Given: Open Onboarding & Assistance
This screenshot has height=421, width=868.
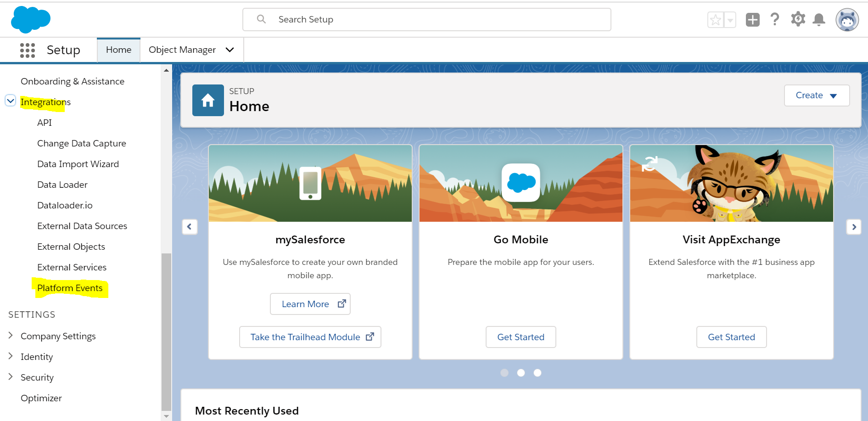Looking at the screenshot, I should [x=73, y=81].
